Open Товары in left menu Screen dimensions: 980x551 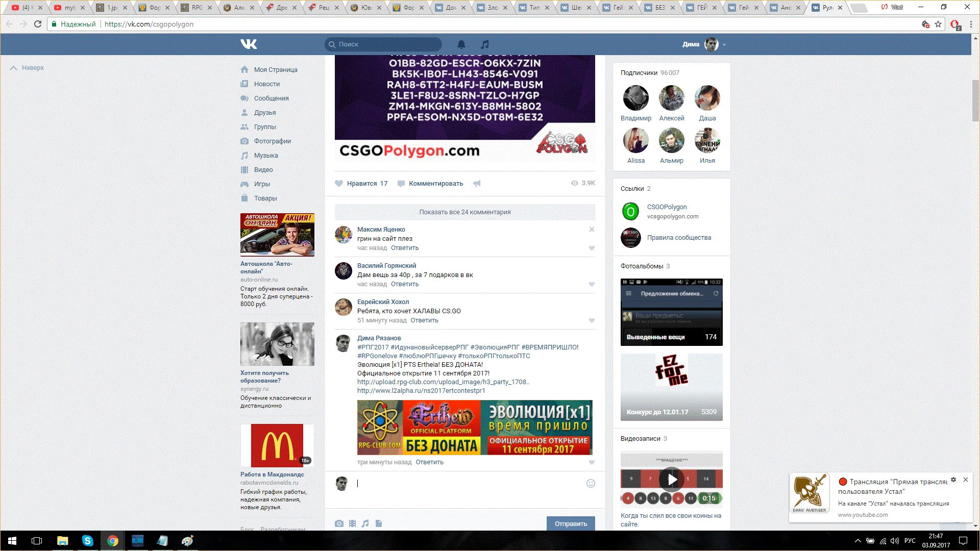click(265, 198)
